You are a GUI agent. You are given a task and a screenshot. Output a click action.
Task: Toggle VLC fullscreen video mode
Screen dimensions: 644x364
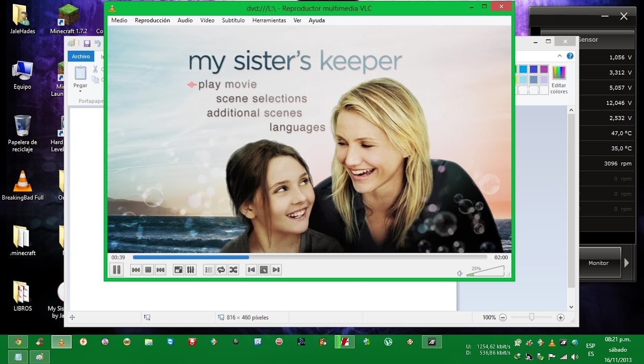tap(179, 270)
